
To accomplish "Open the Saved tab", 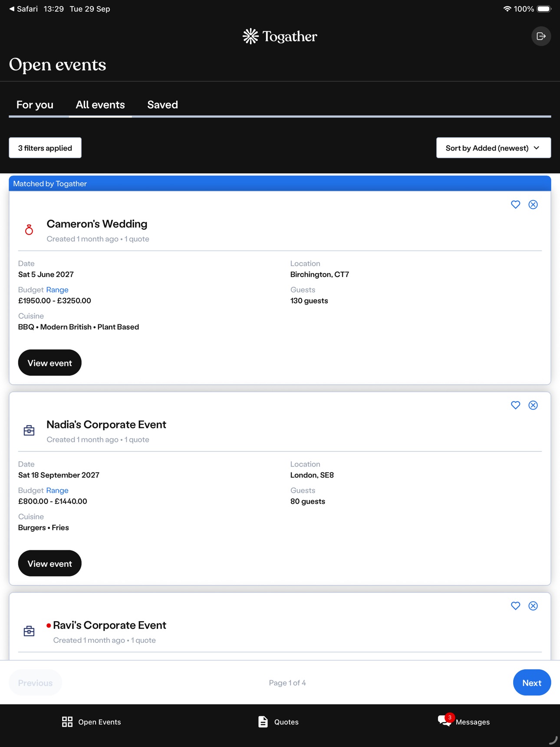I will tap(162, 105).
